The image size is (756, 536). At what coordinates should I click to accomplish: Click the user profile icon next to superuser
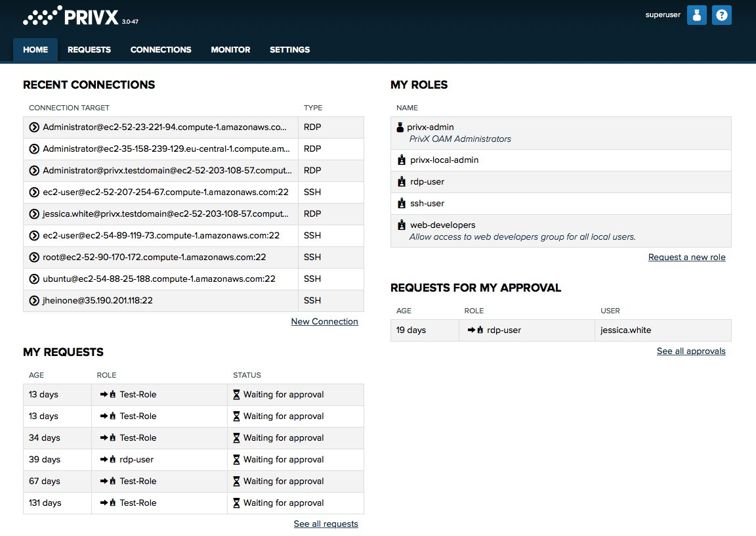(x=696, y=15)
